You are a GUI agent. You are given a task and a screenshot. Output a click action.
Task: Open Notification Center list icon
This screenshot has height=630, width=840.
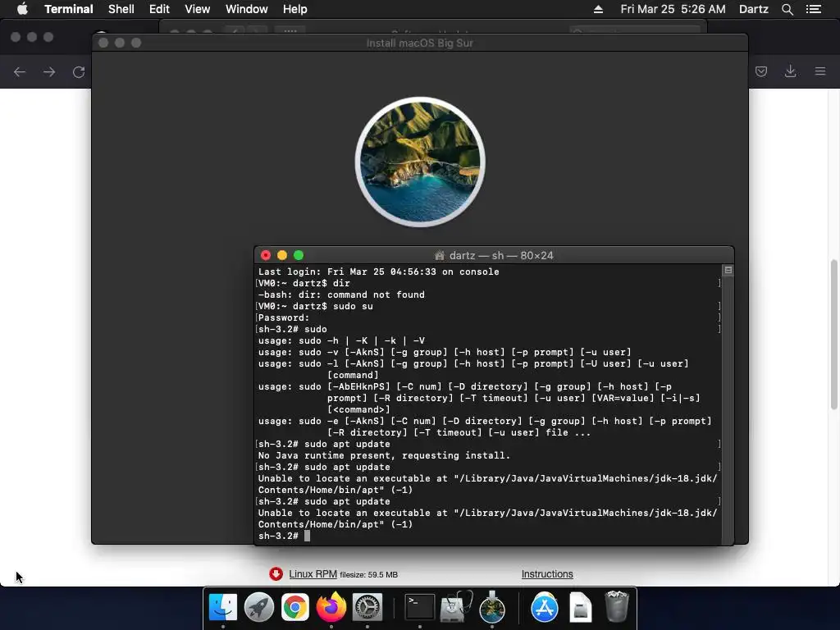(x=813, y=9)
